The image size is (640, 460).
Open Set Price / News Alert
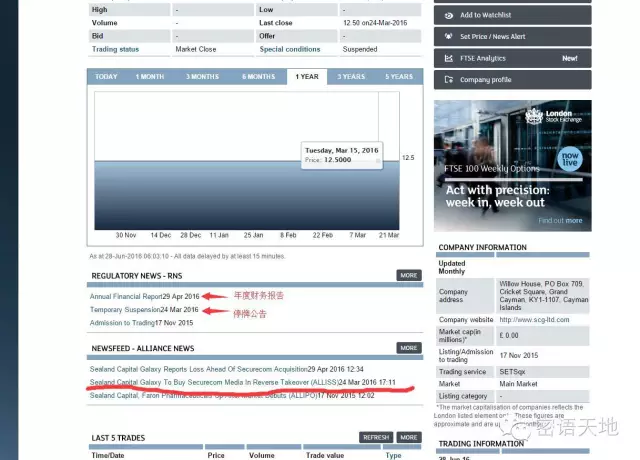click(x=513, y=36)
